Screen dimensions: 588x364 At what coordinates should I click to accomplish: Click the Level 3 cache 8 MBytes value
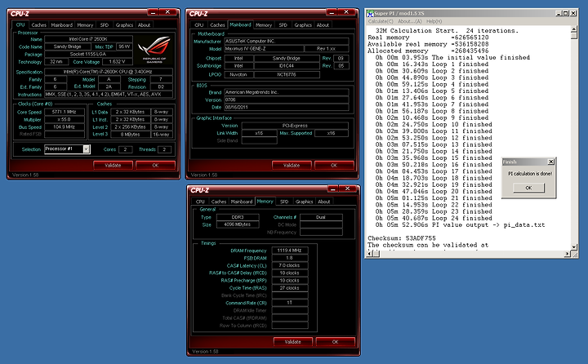[131, 134]
